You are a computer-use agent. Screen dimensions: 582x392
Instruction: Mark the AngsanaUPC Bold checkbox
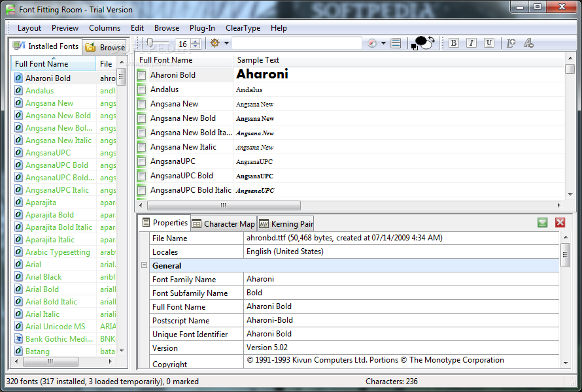[x=141, y=176]
